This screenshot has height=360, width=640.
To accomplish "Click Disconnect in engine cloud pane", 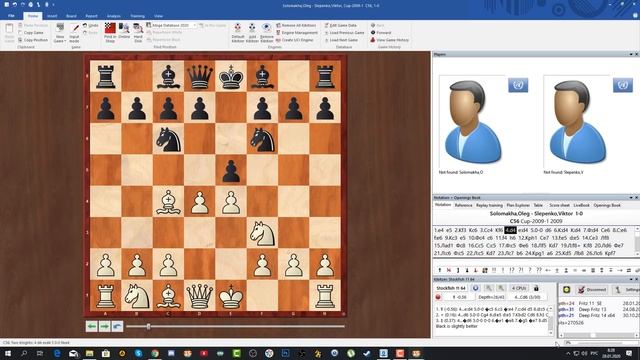I will pos(592,290).
